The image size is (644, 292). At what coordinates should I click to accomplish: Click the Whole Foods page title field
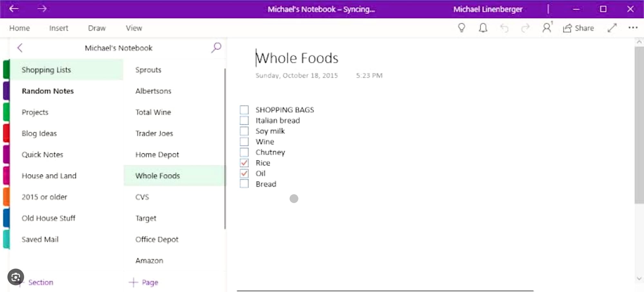297,58
